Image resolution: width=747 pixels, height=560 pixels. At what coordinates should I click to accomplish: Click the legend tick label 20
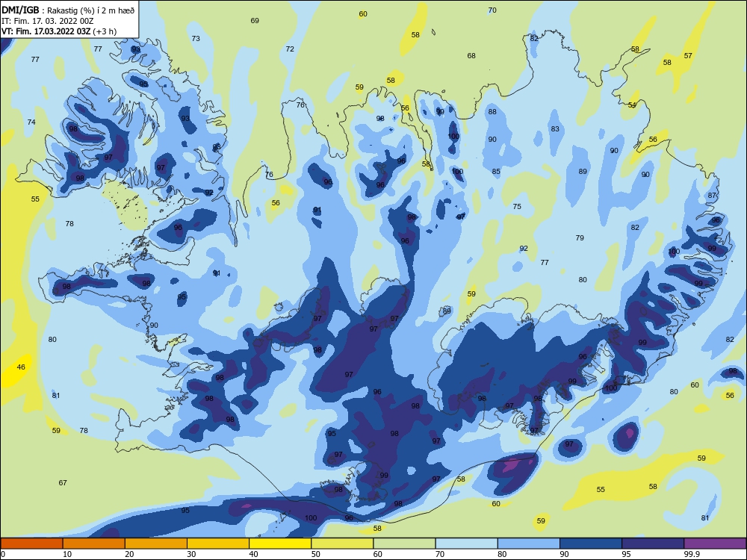(x=129, y=554)
